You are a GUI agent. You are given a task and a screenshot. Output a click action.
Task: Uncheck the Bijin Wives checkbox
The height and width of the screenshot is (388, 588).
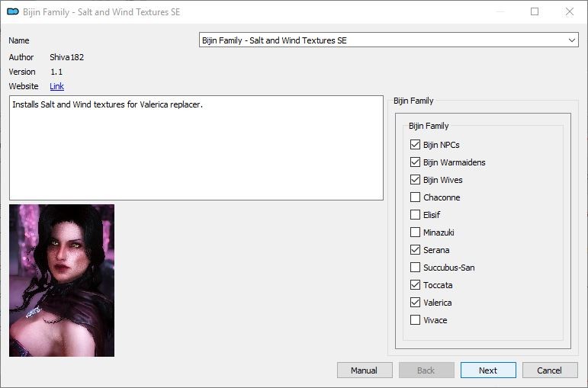415,180
